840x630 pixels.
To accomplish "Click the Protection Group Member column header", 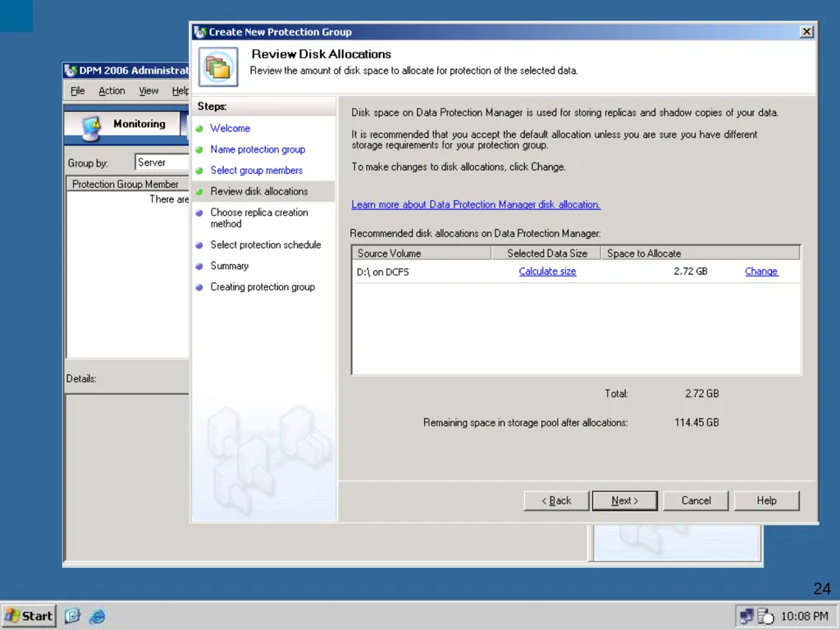I will (x=127, y=185).
